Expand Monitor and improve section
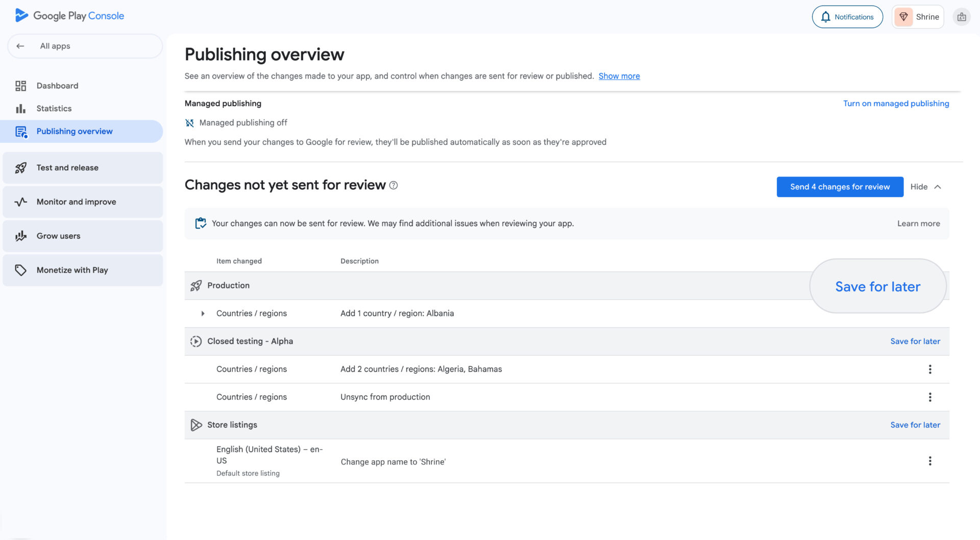 click(83, 202)
